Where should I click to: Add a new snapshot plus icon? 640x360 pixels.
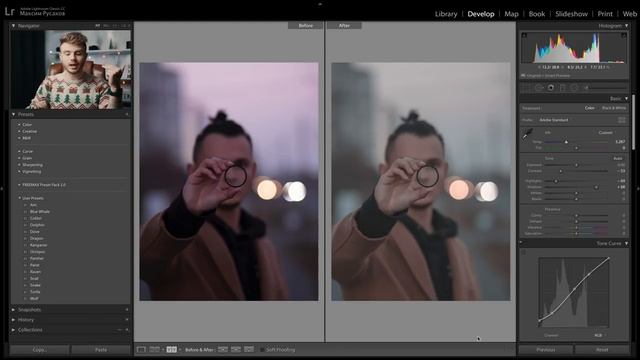(x=127, y=310)
